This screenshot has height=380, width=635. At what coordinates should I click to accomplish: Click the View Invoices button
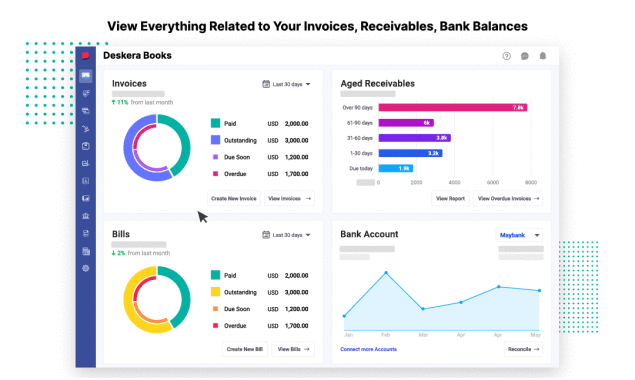click(289, 199)
